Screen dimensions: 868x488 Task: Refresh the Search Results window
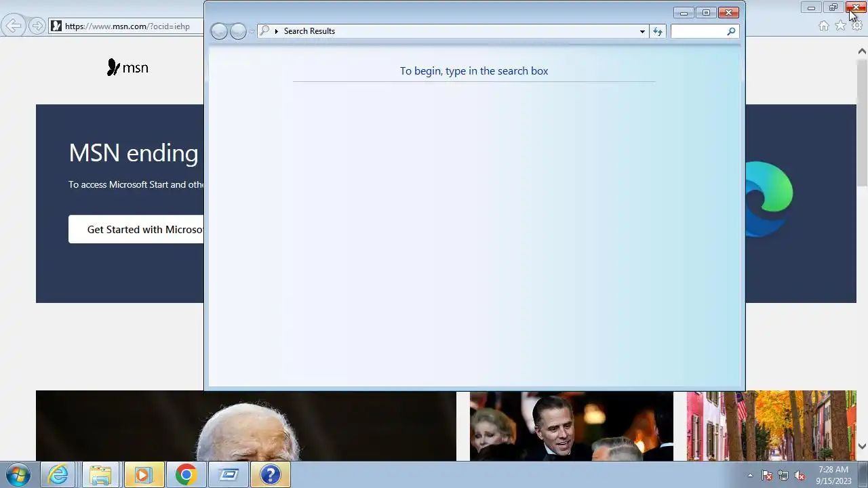pyautogui.click(x=658, y=31)
